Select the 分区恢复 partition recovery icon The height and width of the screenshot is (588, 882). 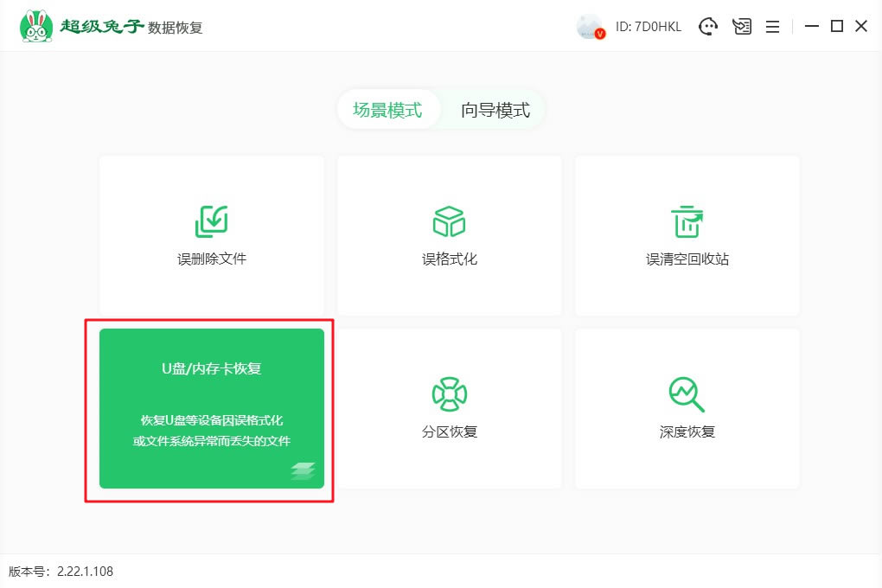[x=449, y=393]
